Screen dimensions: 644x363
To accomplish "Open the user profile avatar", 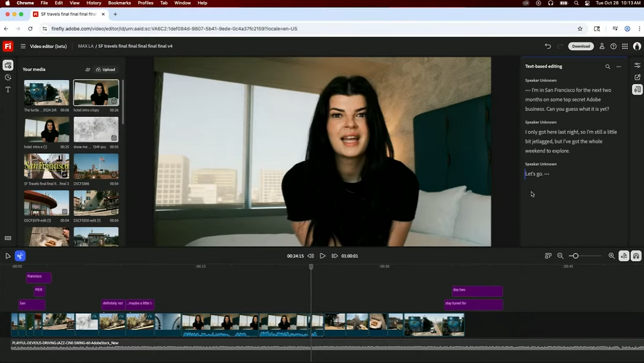I will 637,46.
